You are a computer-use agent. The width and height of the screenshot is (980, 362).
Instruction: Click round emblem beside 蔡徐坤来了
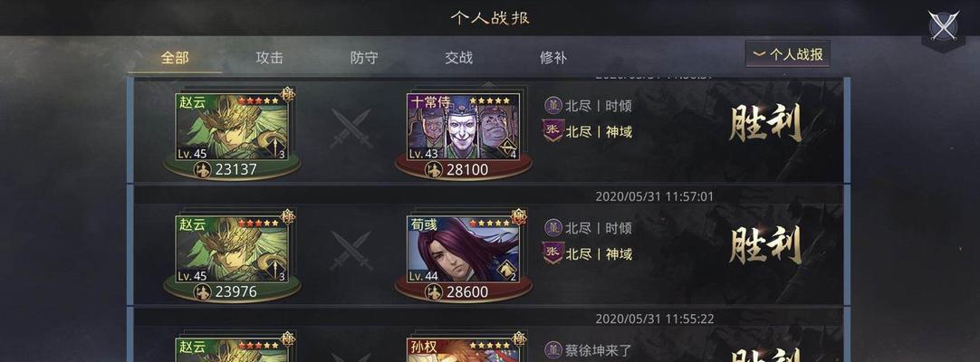553,349
